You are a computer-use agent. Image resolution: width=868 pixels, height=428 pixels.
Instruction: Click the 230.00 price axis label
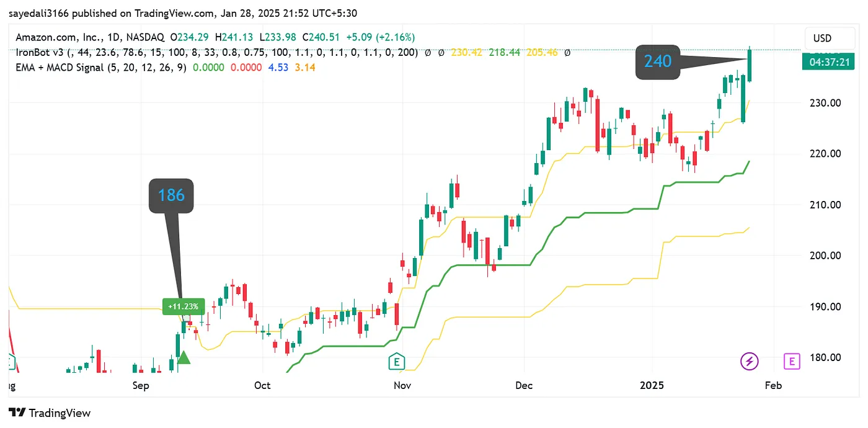coord(826,103)
